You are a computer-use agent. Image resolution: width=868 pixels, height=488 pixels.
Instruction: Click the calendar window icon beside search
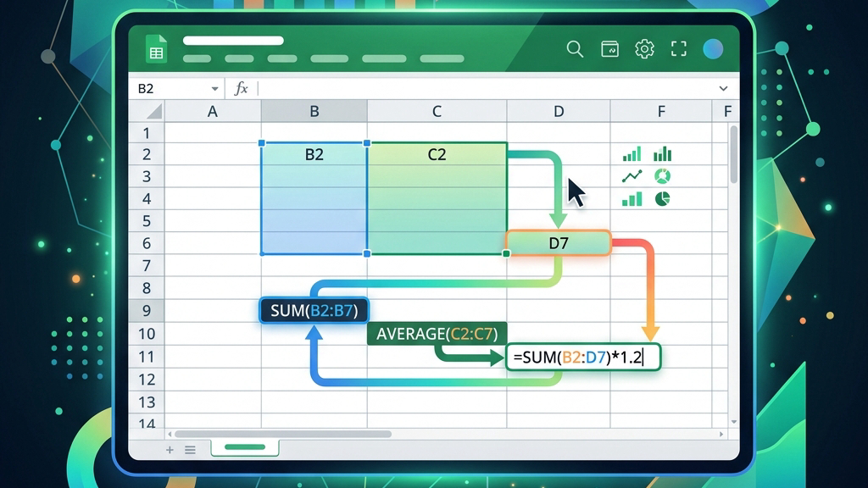pos(609,49)
